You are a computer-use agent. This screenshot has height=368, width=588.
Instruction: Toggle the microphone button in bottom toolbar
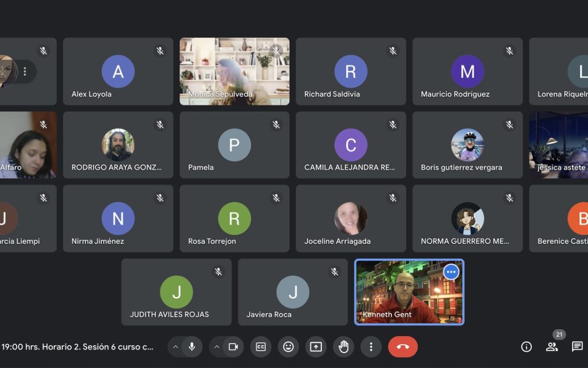pyautogui.click(x=192, y=347)
